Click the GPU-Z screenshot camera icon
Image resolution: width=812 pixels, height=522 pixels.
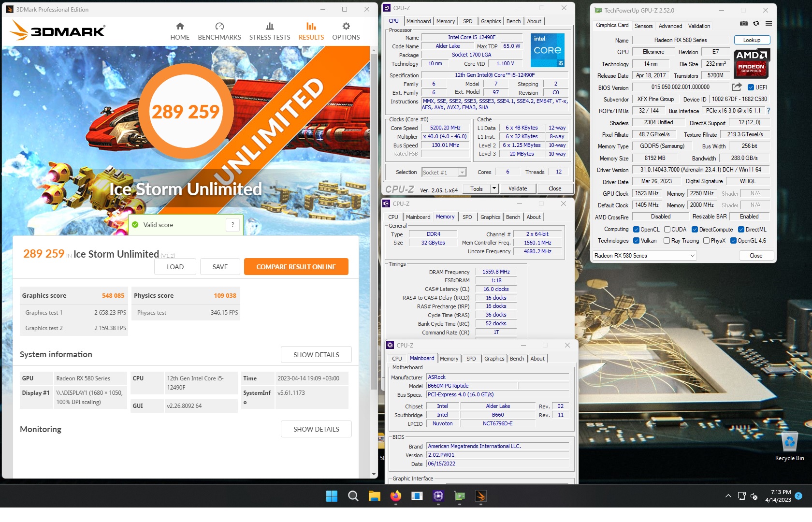click(x=744, y=23)
